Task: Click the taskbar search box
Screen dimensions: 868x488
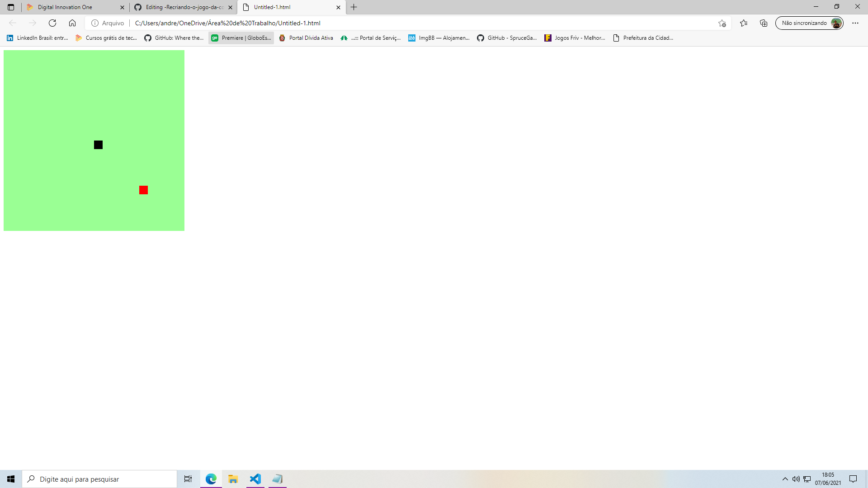Action: [x=99, y=479]
